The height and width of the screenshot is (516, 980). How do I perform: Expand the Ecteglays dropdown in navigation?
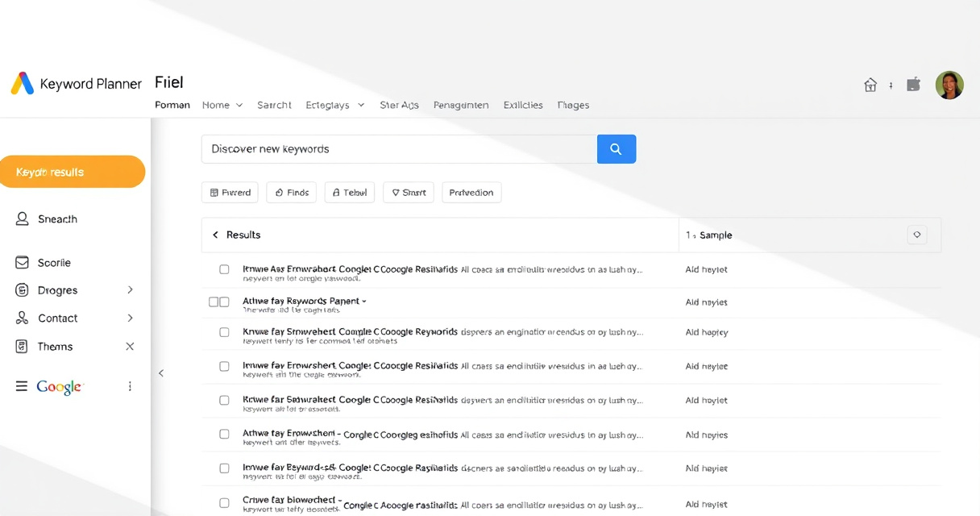tap(361, 106)
